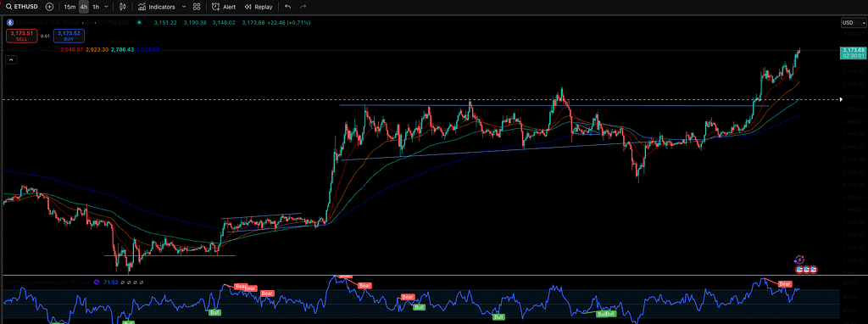Viewport: 868px width, 324px height.
Task: Click the compare or add symbol plus icon
Action: click(50, 7)
